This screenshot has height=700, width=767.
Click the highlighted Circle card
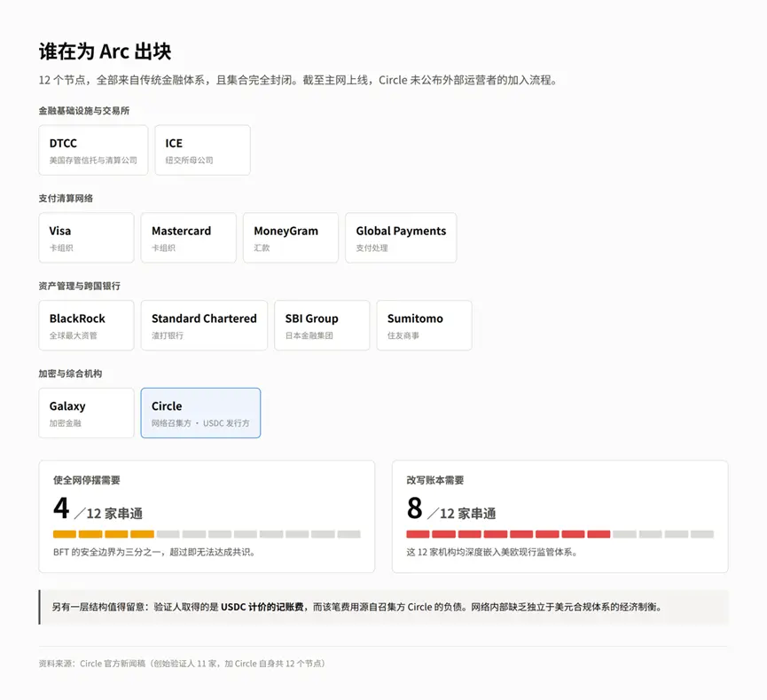[200, 413]
